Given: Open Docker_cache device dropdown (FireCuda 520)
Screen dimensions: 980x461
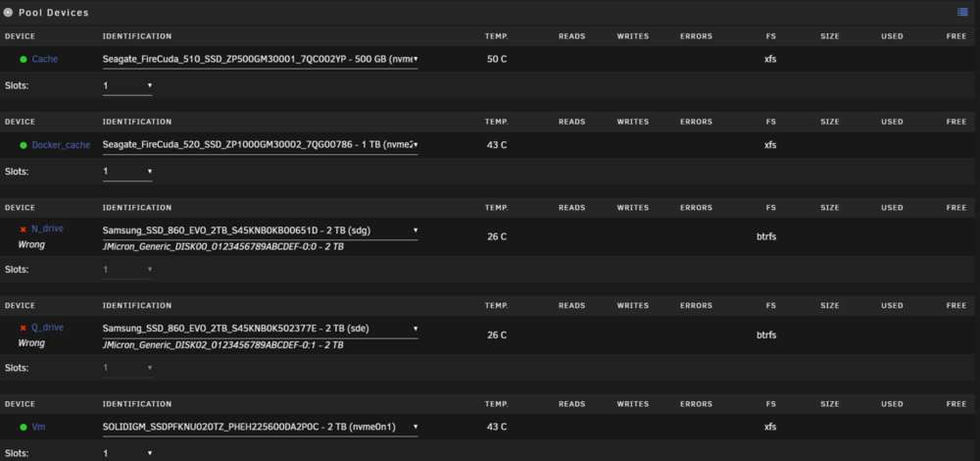Looking at the screenshot, I should pos(260,145).
